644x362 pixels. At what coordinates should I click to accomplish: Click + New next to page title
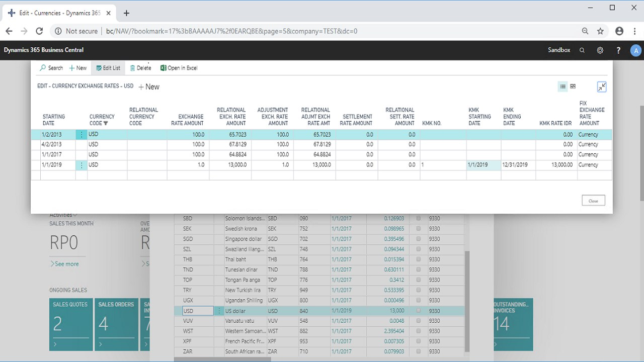149,86
